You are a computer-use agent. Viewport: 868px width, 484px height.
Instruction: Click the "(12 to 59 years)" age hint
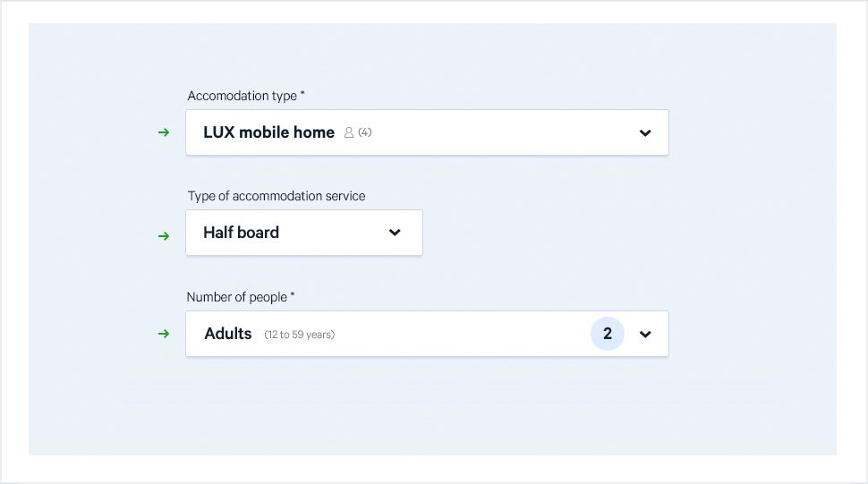click(x=299, y=335)
